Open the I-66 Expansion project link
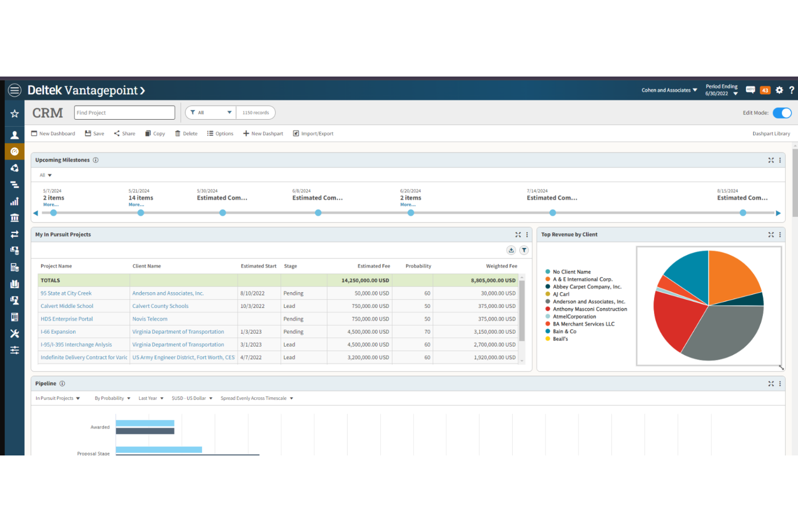Viewport: 798px width, 532px height. 58,332
